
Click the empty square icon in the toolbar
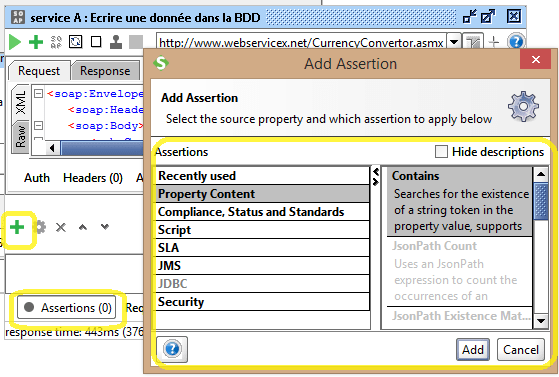click(96, 42)
